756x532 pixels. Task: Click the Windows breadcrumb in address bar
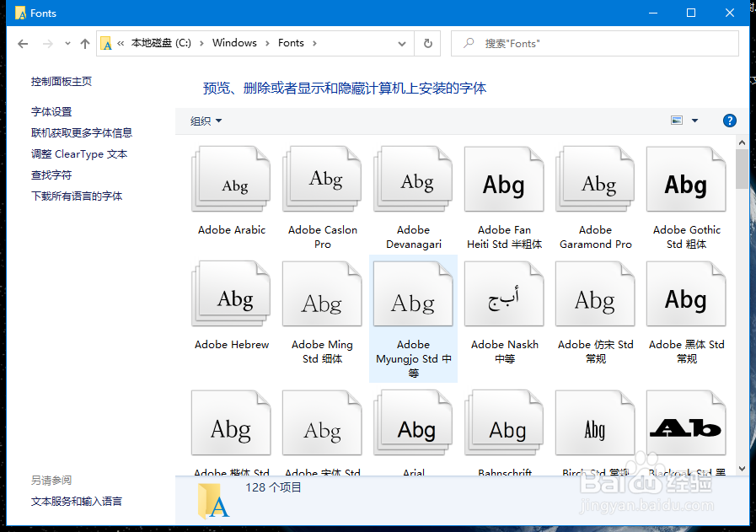point(234,43)
